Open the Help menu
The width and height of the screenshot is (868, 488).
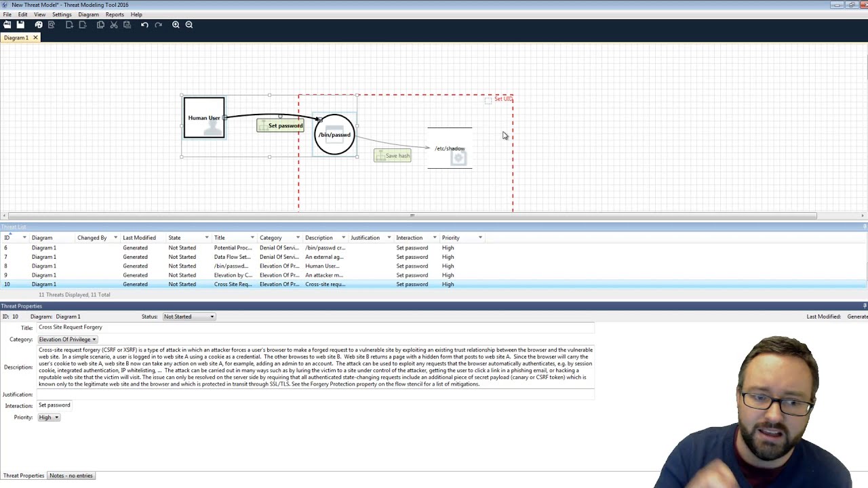pos(136,14)
